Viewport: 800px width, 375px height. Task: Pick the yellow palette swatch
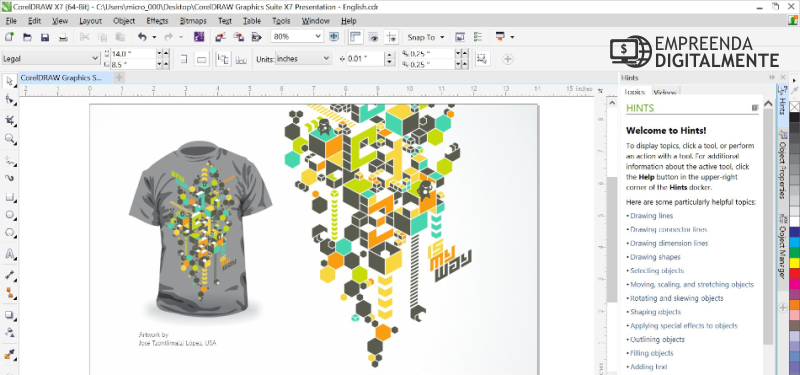[x=794, y=263]
